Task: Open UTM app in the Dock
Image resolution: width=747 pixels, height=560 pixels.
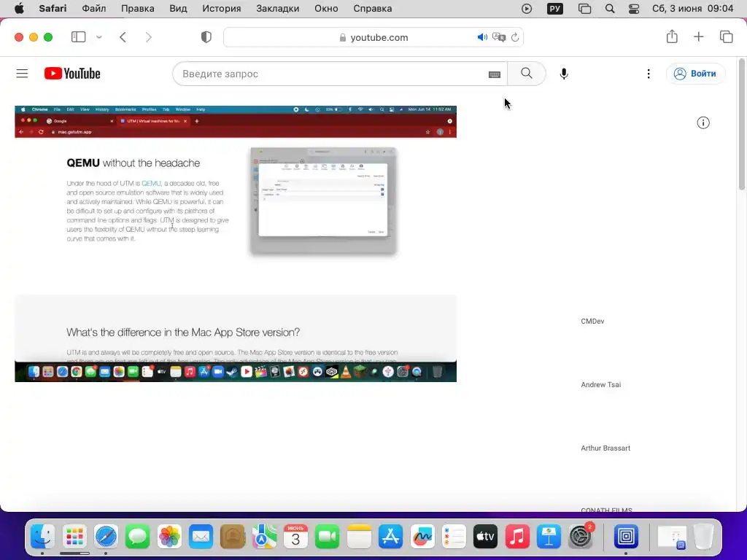Action: [626, 537]
